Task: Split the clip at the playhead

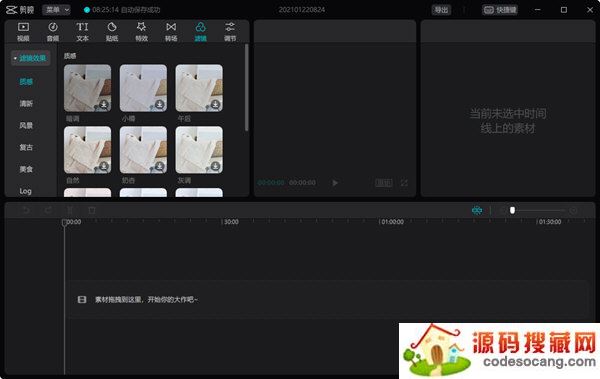Action: (x=70, y=210)
